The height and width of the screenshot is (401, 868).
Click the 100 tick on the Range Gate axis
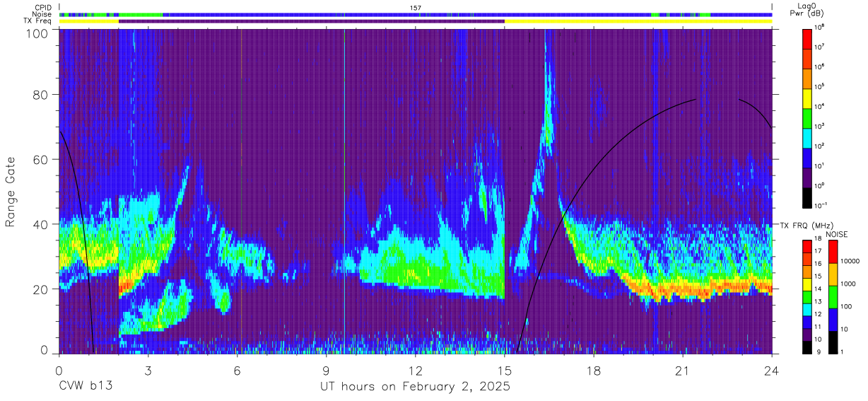click(37, 33)
